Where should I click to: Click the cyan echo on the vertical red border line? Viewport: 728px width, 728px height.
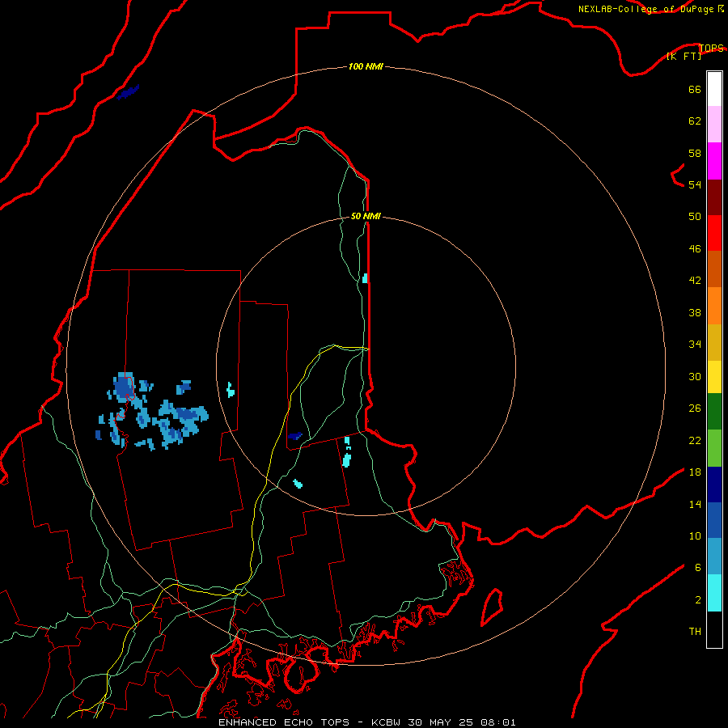click(365, 278)
